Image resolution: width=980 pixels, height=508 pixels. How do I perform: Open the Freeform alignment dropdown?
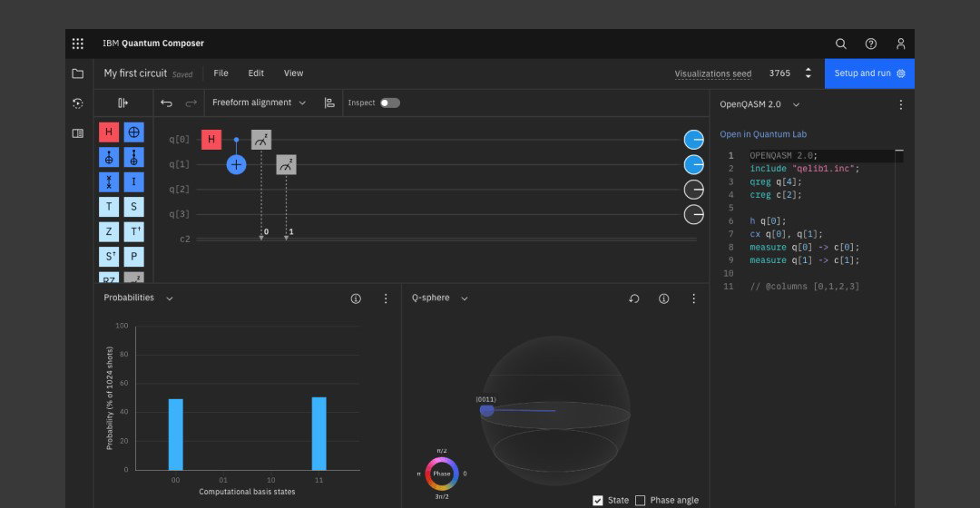click(259, 103)
